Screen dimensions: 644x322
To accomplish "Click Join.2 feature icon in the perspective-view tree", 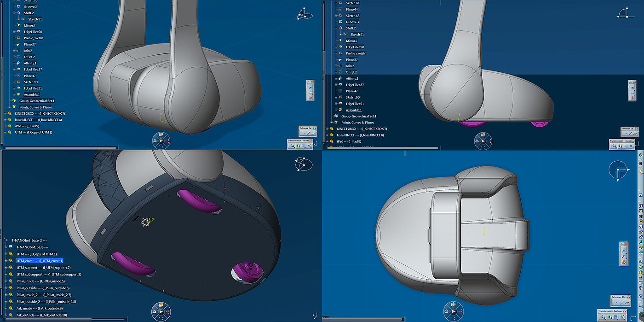I will click(18, 51).
